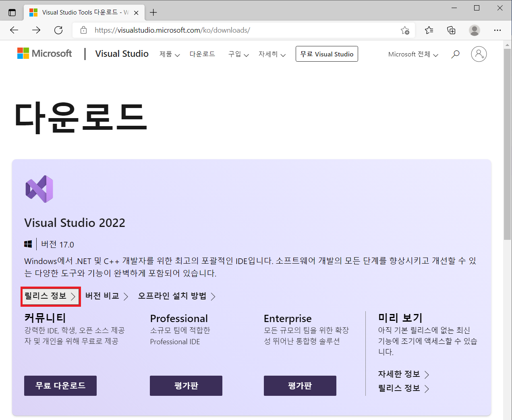Click the Visual Studio 2022 purple logo
Screen dimensions: 512x420
tap(39, 189)
